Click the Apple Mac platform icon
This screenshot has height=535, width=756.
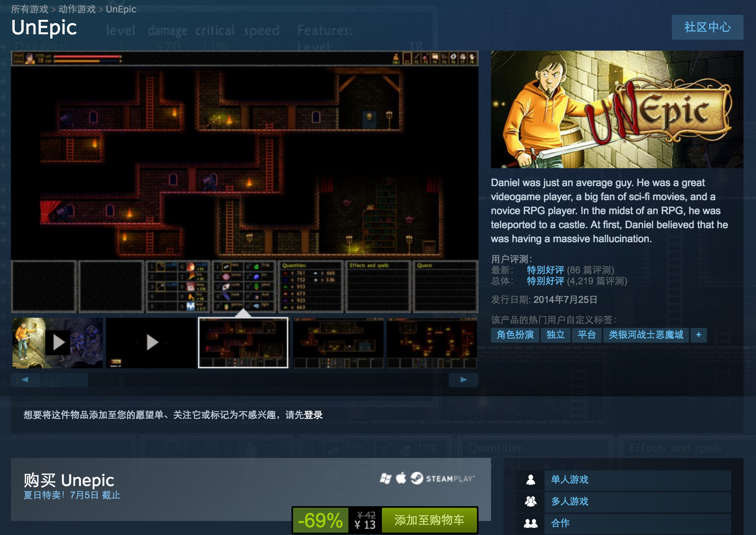(x=401, y=478)
